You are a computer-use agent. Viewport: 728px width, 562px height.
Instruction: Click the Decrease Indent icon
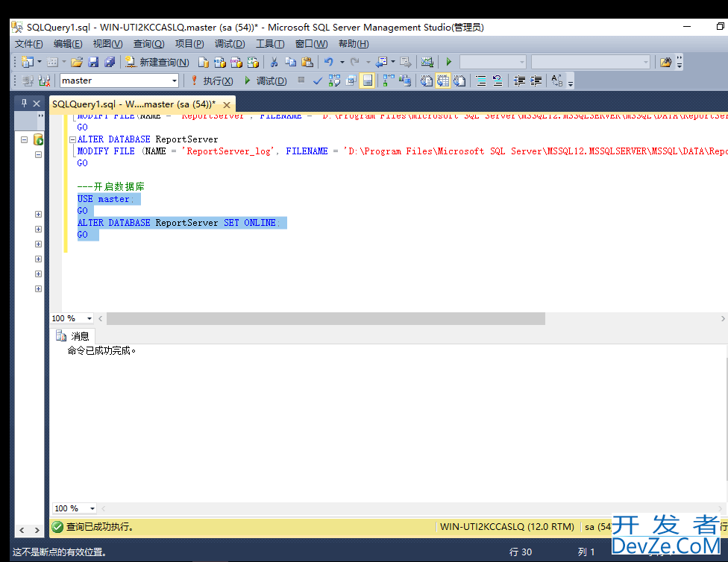[519, 80]
